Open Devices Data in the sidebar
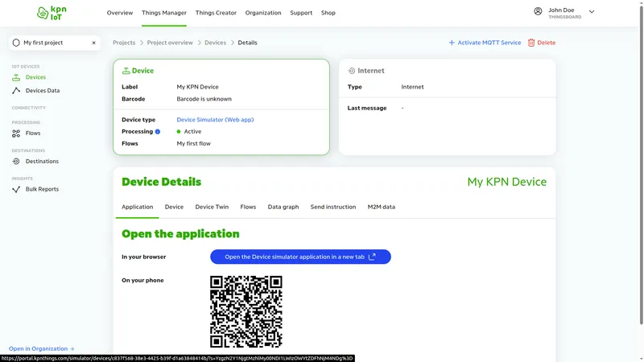Image resolution: width=644 pixels, height=362 pixels. coord(43,91)
